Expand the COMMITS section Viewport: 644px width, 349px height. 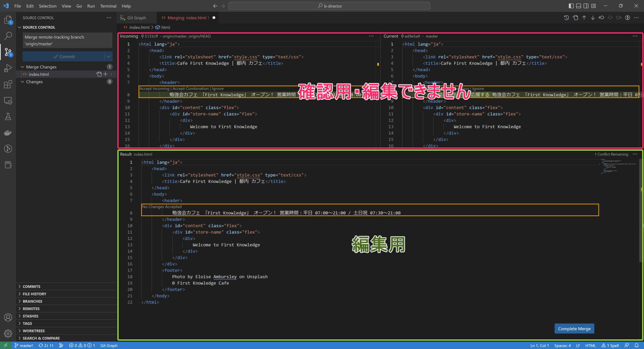(x=31, y=286)
